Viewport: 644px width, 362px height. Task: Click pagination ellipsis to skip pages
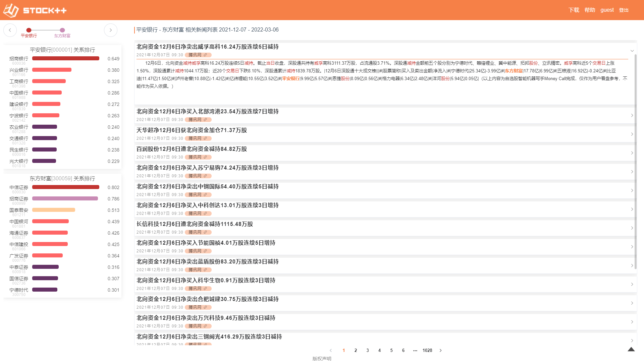(x=415, y=350)
